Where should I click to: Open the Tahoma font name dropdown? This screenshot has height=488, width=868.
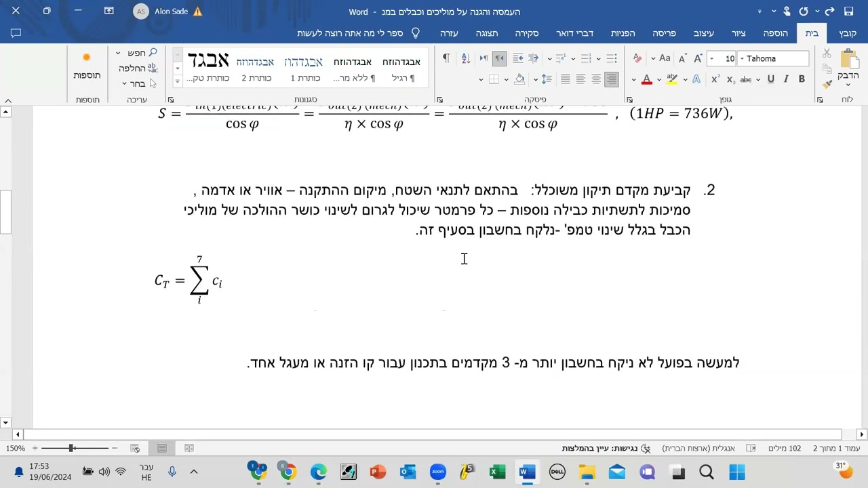pyautogui.click(x=742, y=59)
